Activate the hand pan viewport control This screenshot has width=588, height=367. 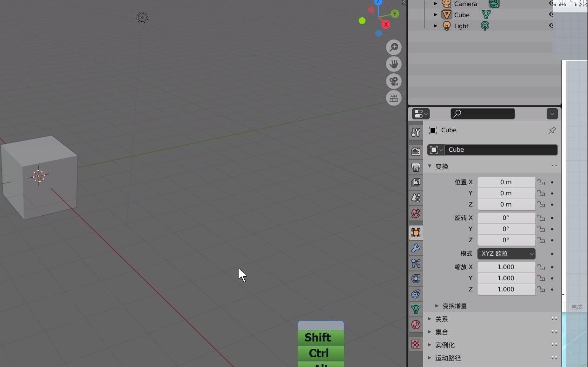point(393,64)
